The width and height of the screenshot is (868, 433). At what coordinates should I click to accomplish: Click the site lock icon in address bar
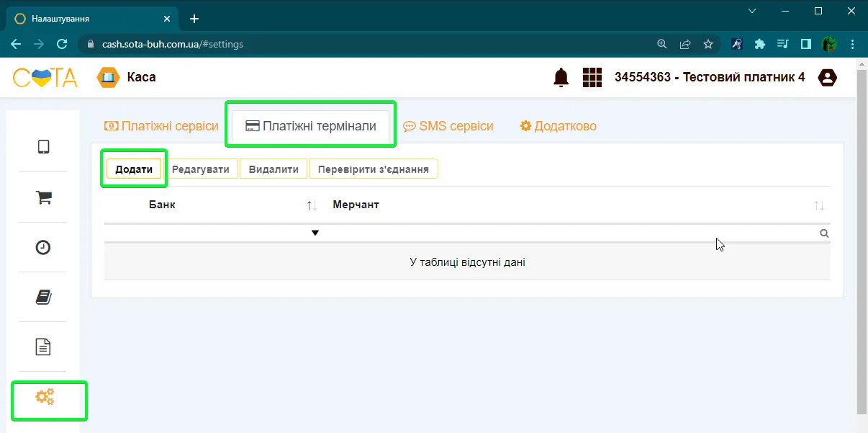point(90,44)
